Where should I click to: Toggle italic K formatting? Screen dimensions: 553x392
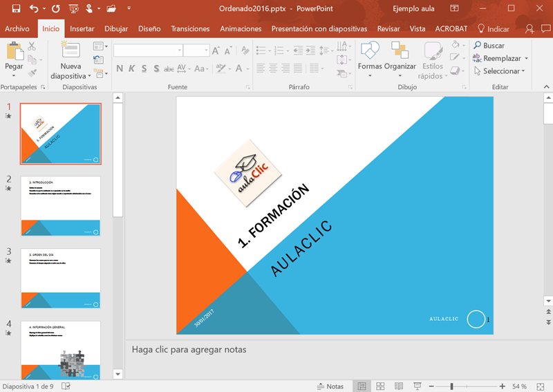(131, 68)
